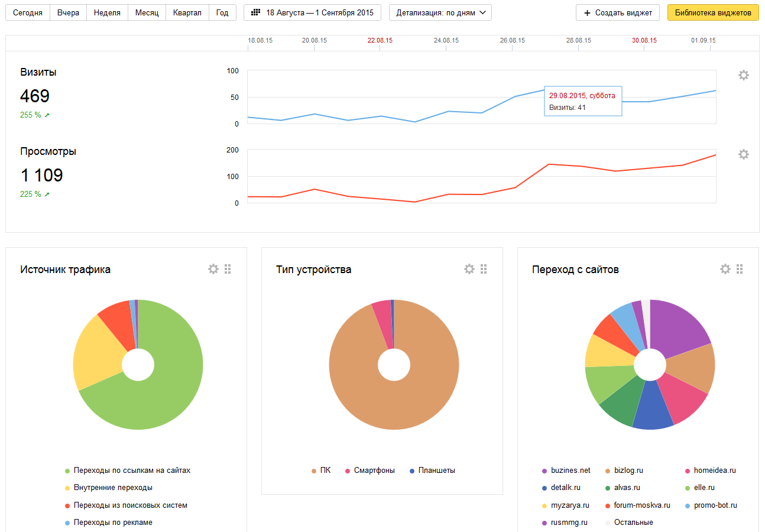Image resolution: width=765 pixels, height=532 pixels.
Task: Click gear icon on Источник трафика widget
Action: tap(213, 269)
